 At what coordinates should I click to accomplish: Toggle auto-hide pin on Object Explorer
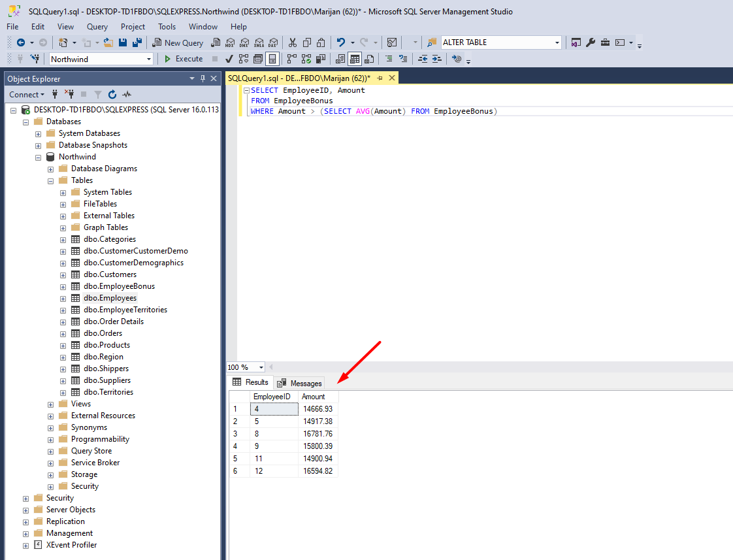coord(203,78)
